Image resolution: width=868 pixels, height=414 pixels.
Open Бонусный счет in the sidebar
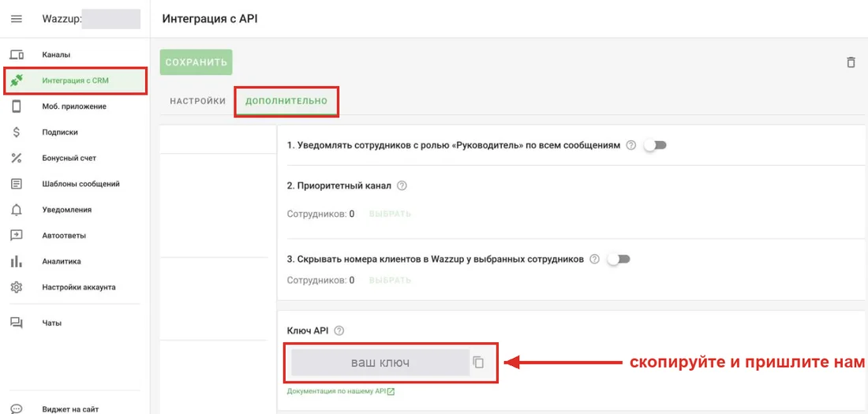[69, 159]
